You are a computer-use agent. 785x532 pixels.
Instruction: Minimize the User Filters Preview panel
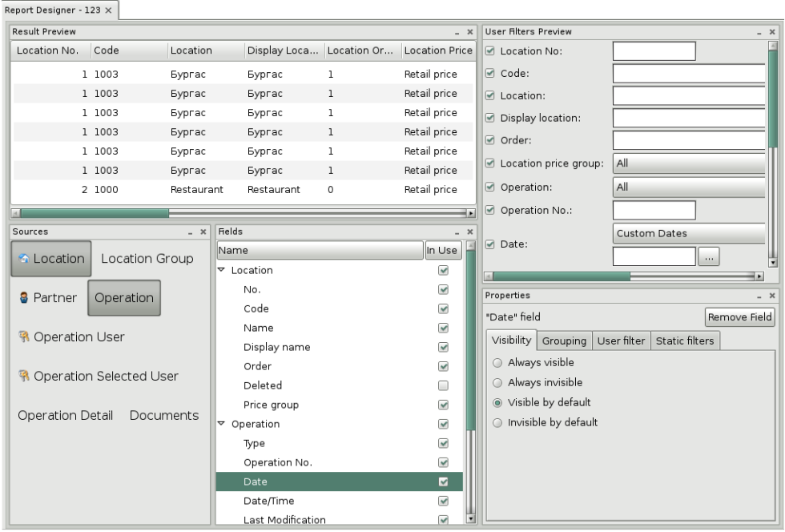pos(759,32)
